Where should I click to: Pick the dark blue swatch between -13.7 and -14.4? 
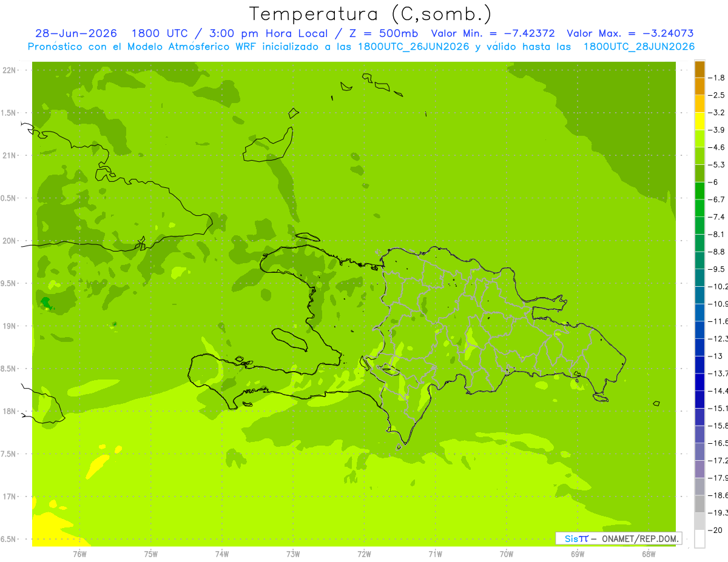700,382
